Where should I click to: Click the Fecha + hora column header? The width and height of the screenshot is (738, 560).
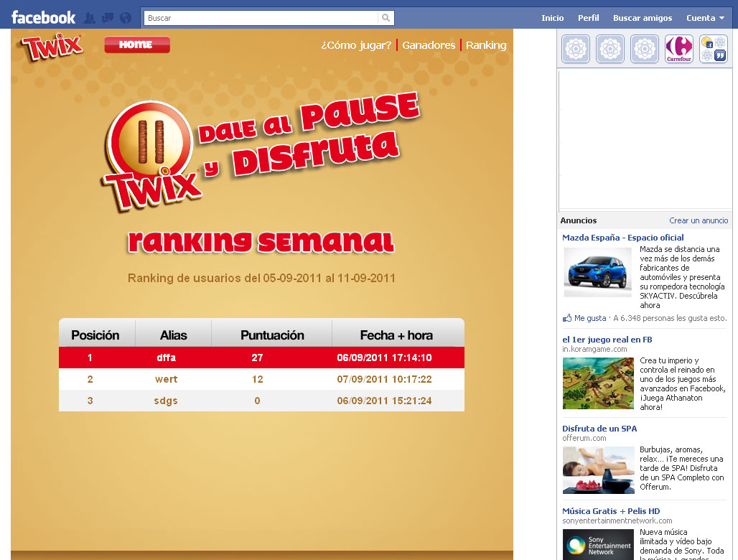coord(396,335)
